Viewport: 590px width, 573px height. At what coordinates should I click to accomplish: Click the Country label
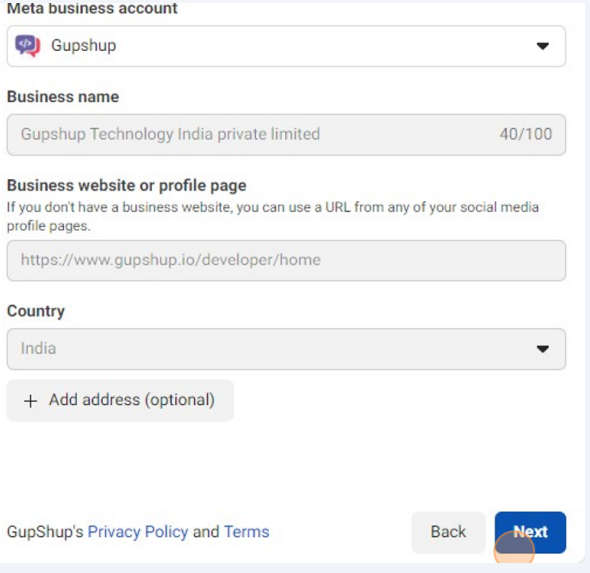point(36,311)
